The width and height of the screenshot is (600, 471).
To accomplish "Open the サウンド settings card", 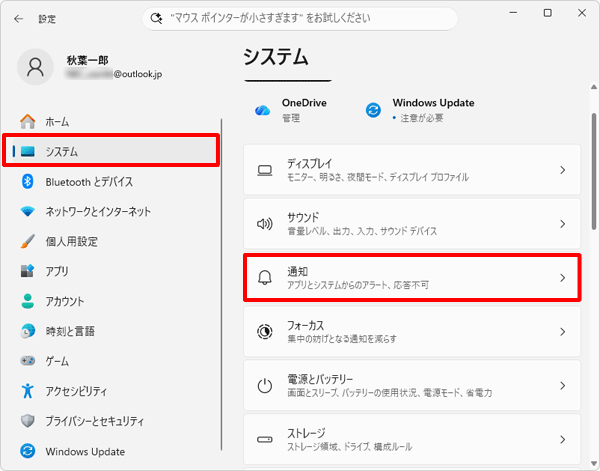I will click(x=412, y=224).
